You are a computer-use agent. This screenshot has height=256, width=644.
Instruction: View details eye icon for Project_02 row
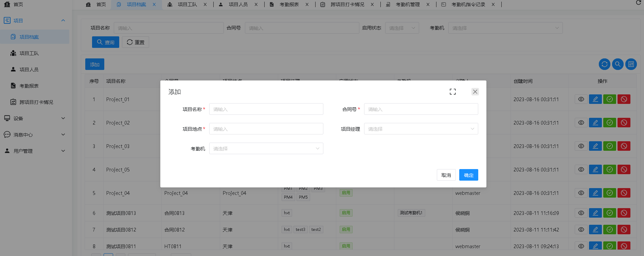581,123
